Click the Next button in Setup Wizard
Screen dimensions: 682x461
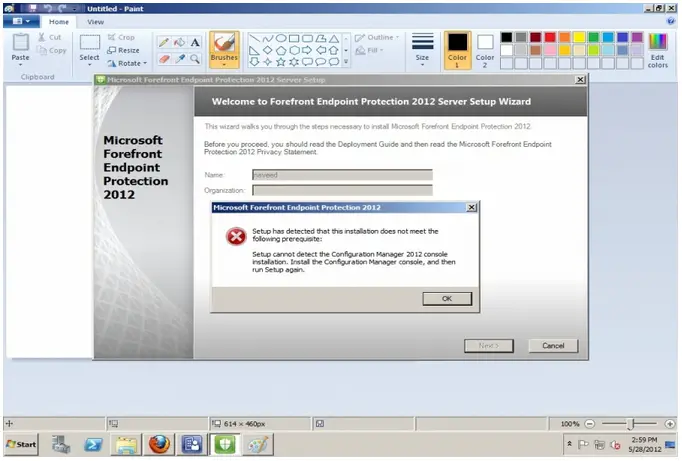489,346
